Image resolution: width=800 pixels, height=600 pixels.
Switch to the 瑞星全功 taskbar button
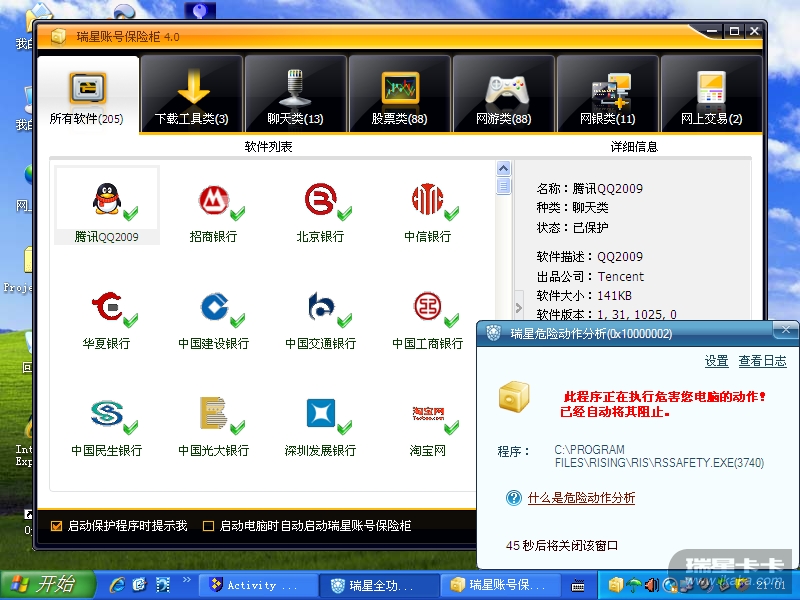tap(379, 585)
